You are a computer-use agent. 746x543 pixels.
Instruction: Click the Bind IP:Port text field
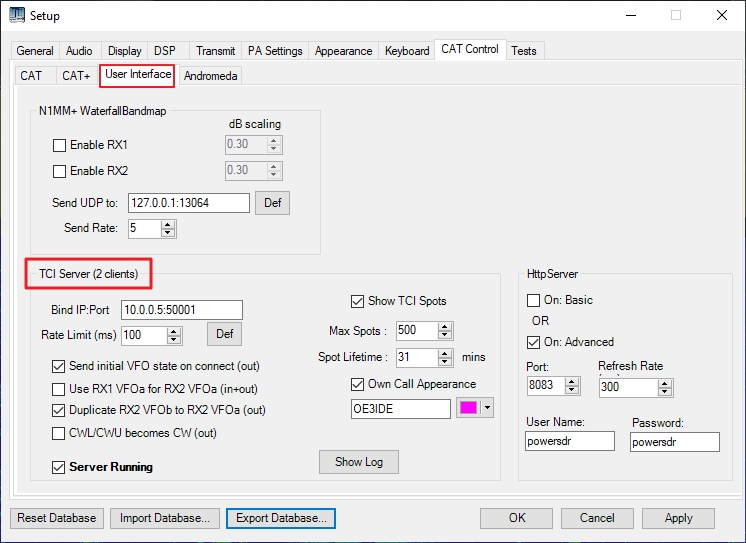coord(181,310)
